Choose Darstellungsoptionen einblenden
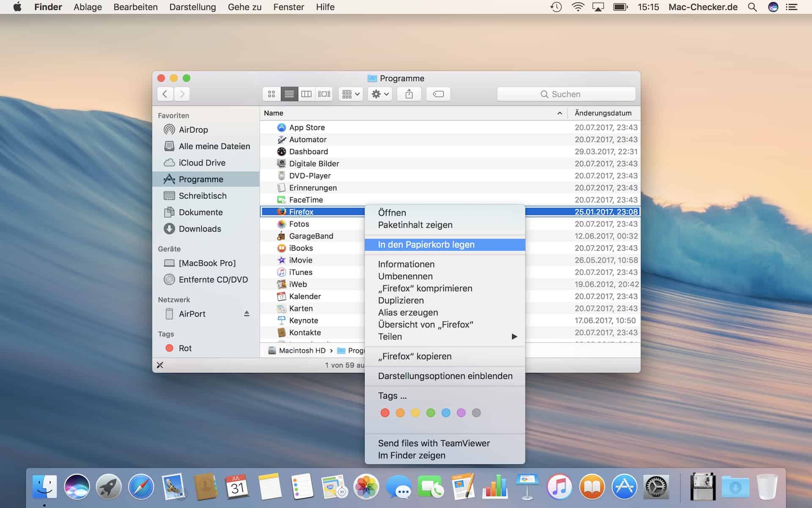 (445, 376)
